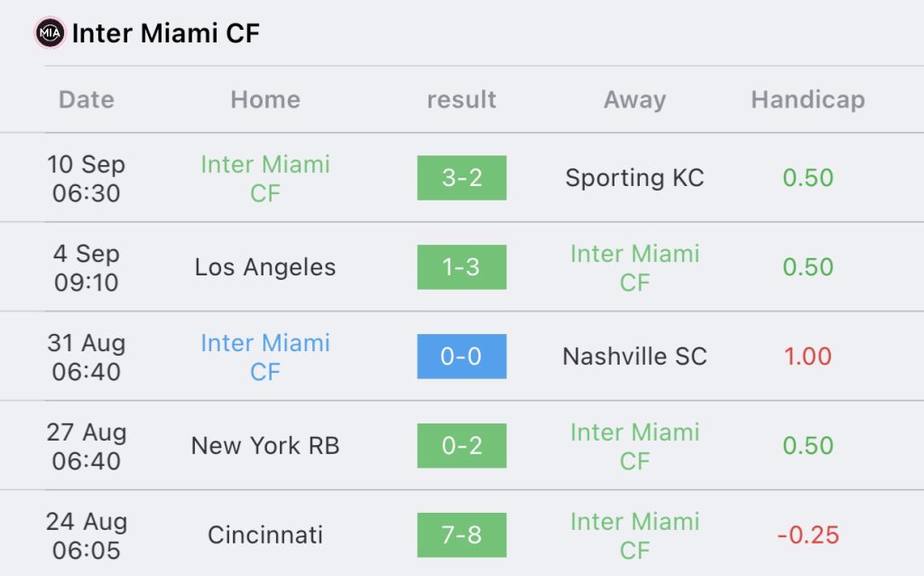The height and width of the screenshot is (576, 924).
Task: Click the 10 Sep 06:30 match date
Action: 87,178
